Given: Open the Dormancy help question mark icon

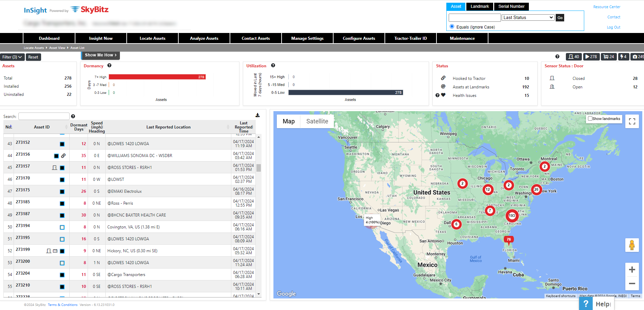Looking at the screenshot, I should [x=109, y=66].
